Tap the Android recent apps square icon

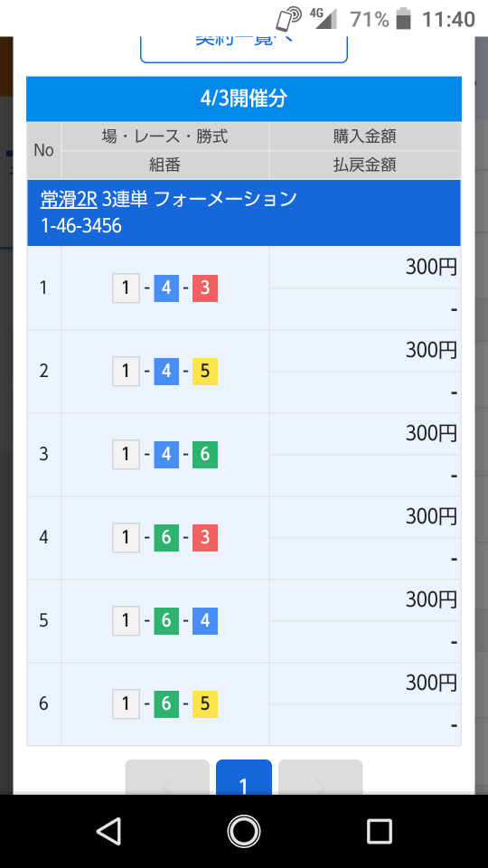[x=379, y=832]
